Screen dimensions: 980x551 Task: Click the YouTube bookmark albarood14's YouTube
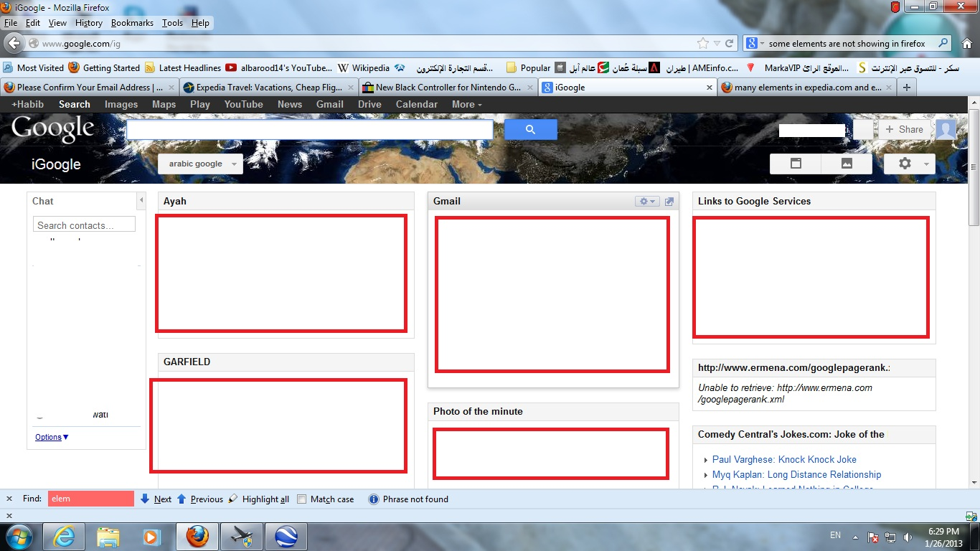pyautogui.click(x=279, y=68)
